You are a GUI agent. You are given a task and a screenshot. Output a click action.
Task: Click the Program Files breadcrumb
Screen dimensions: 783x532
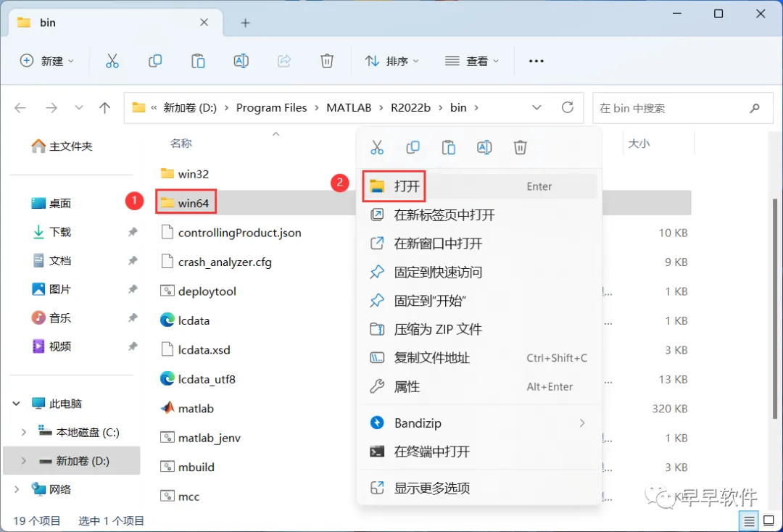tap(272, 108)
